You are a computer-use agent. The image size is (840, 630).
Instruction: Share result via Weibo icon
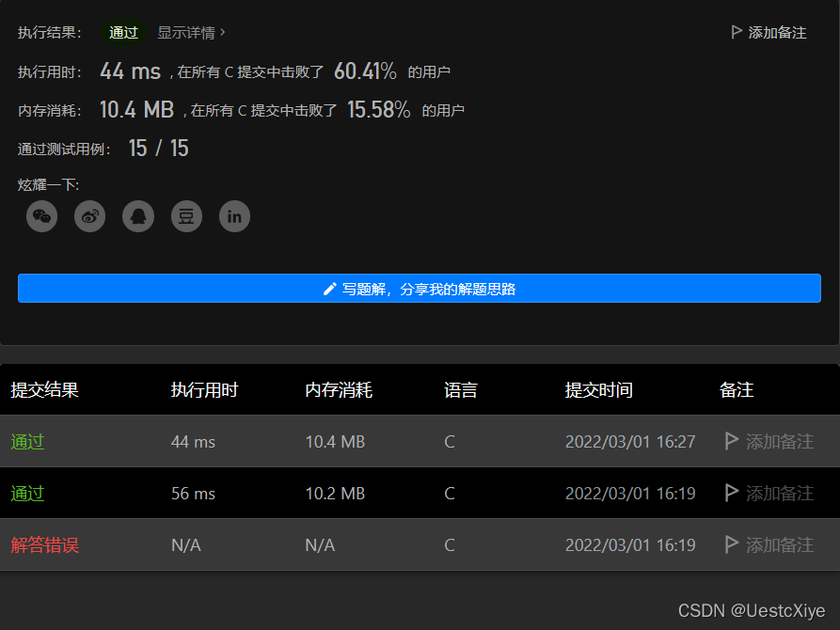coord(90,216)
